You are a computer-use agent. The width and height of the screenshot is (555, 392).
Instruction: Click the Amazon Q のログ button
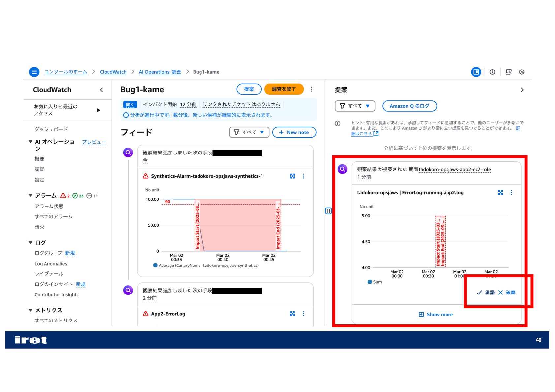coord(410,106)
